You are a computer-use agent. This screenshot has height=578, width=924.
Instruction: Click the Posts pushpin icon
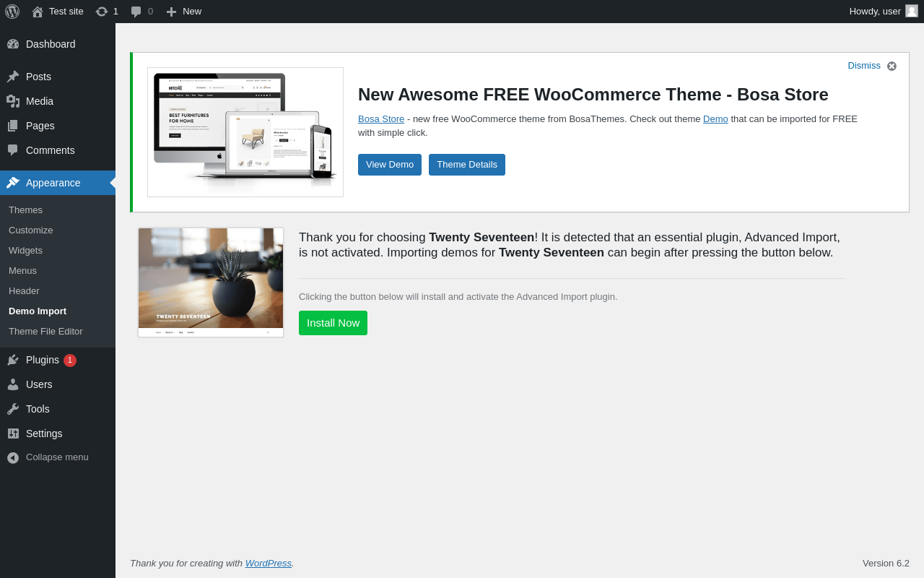[x=13, y=77]
